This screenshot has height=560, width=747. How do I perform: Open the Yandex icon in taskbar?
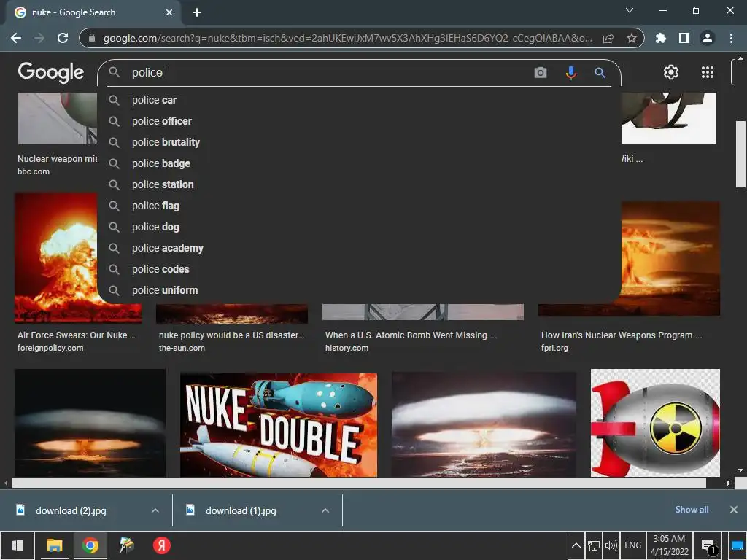point(161,545)
